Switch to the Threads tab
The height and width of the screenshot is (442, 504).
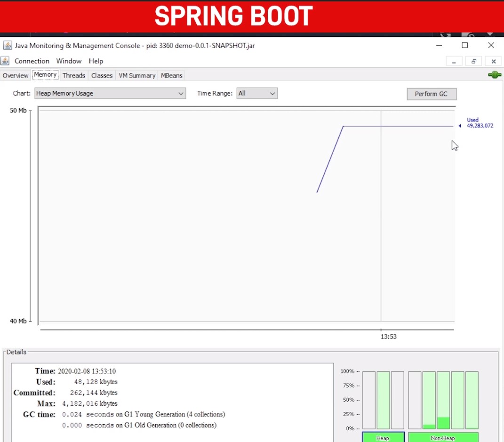[x=74, y=75]
